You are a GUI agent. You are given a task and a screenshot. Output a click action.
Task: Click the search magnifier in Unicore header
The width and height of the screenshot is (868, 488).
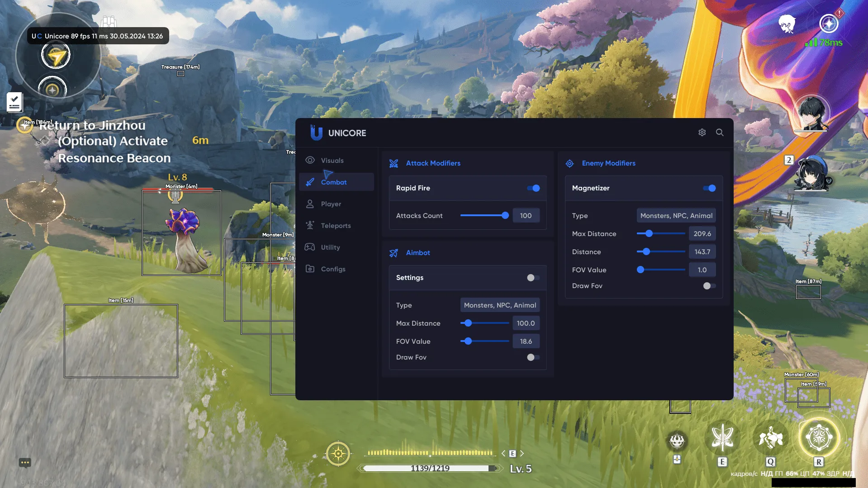tap(720, 133)
